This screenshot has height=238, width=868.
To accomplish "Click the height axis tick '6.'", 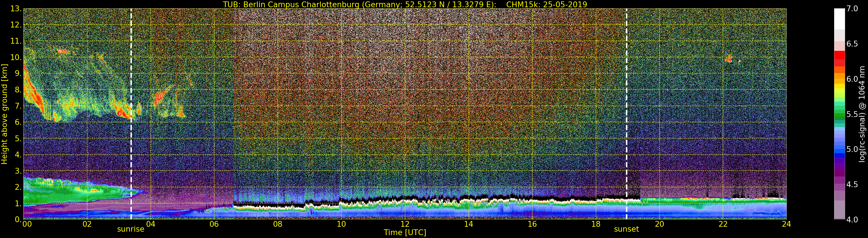I will 18,122.
